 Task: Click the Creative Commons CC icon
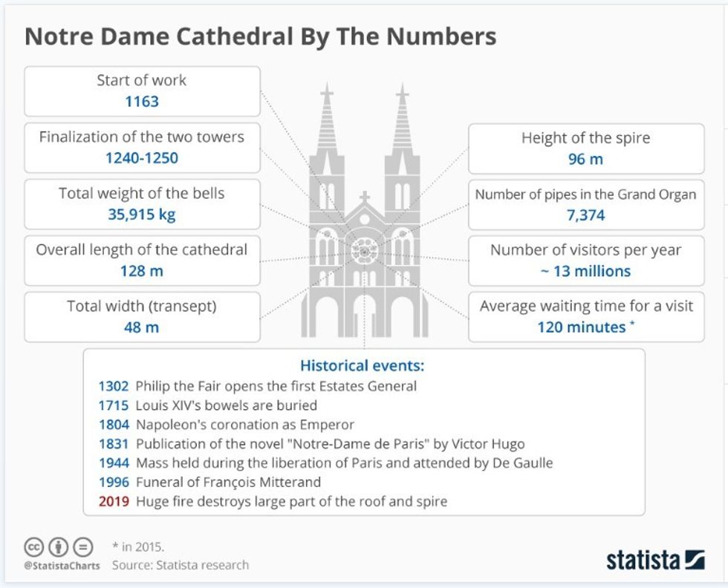pyautogui.click(x=34, y=547)
